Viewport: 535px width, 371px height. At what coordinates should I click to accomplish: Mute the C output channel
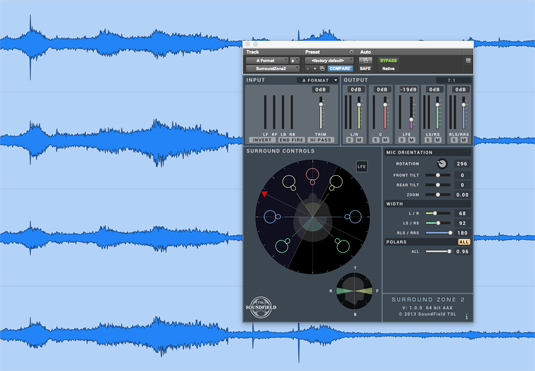(385, 140)
